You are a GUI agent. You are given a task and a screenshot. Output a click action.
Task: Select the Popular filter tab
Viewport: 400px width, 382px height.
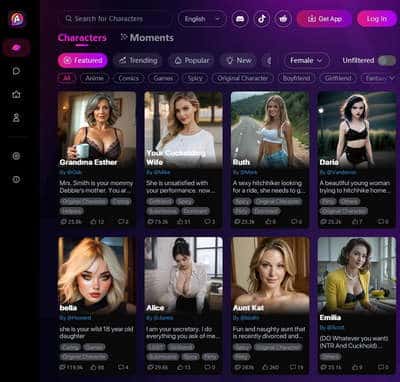click(192, 60)
